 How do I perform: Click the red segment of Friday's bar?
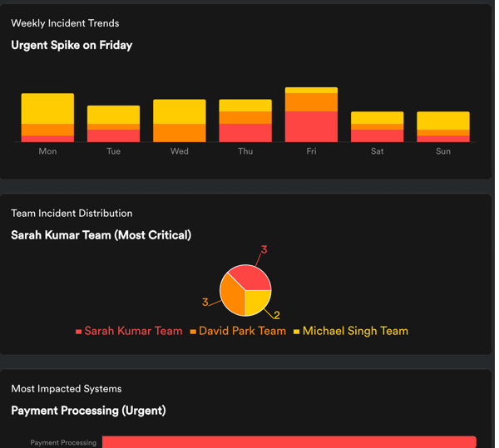click(311, 126)
